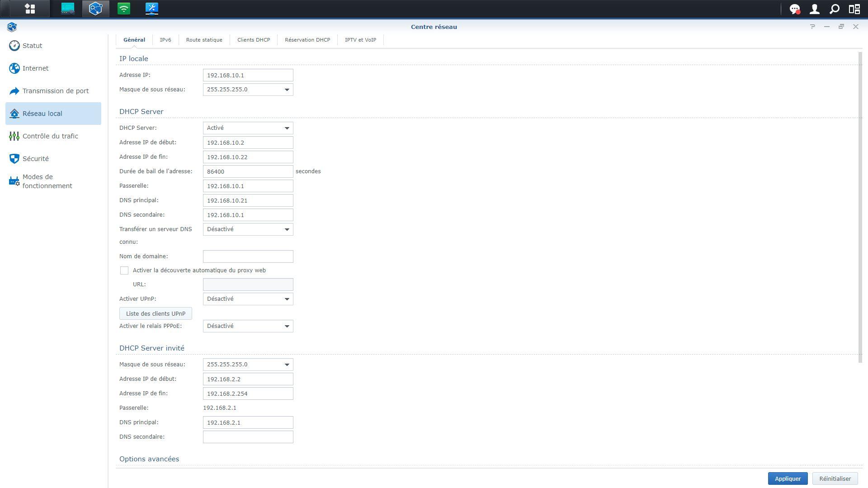Open the guest DHCP subnet mask dropdown
The width and height of the screenshot is (868, 488).
pyautogui.click(x=248, y=365)
